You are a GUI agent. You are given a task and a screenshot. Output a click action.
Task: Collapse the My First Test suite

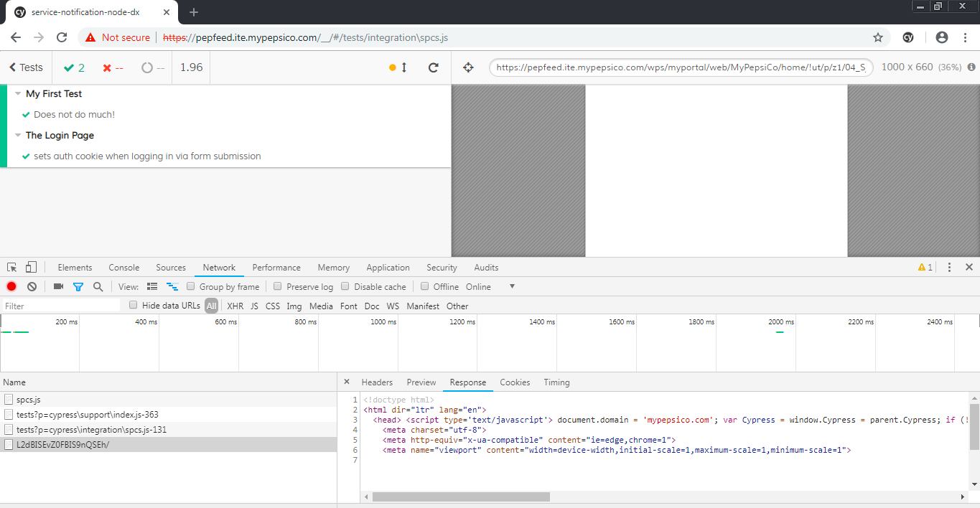pyautogui.click(x=18, y=94)
